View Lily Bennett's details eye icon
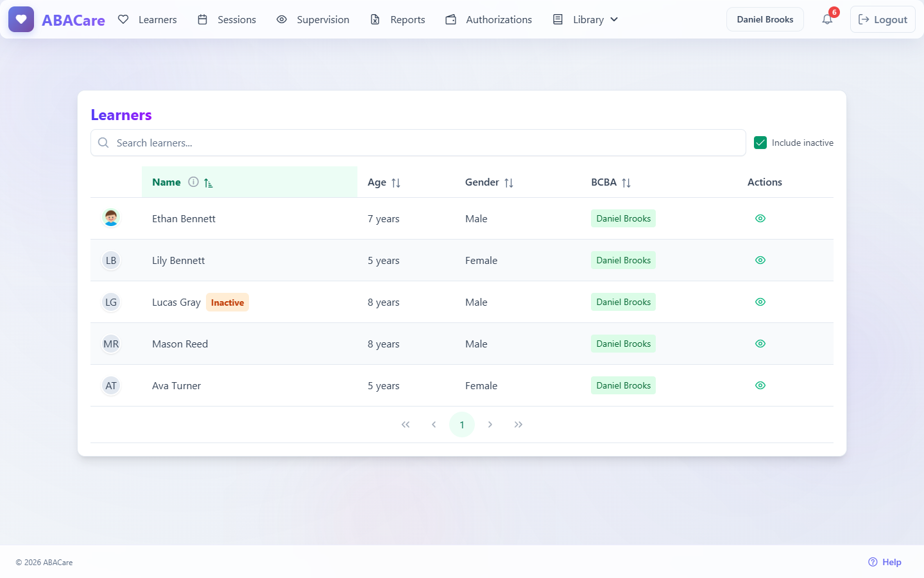The image size is (924, 578). tap(760, 260)
